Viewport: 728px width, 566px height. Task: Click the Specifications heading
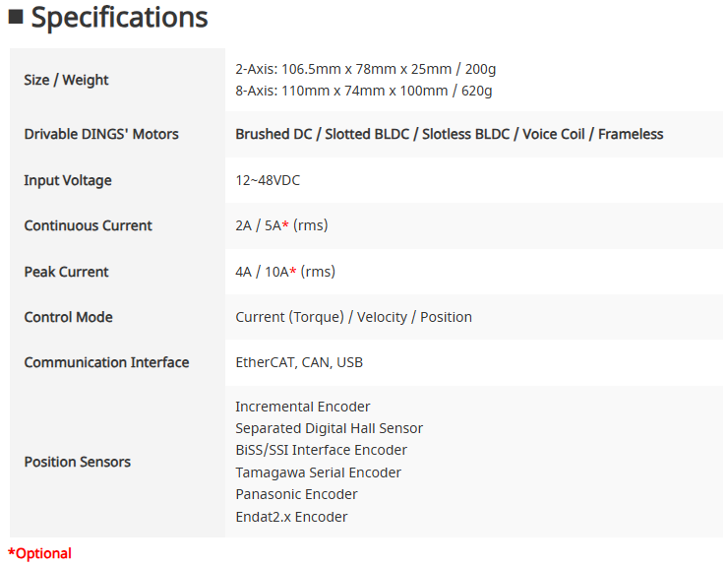click(x=119, y=18)
